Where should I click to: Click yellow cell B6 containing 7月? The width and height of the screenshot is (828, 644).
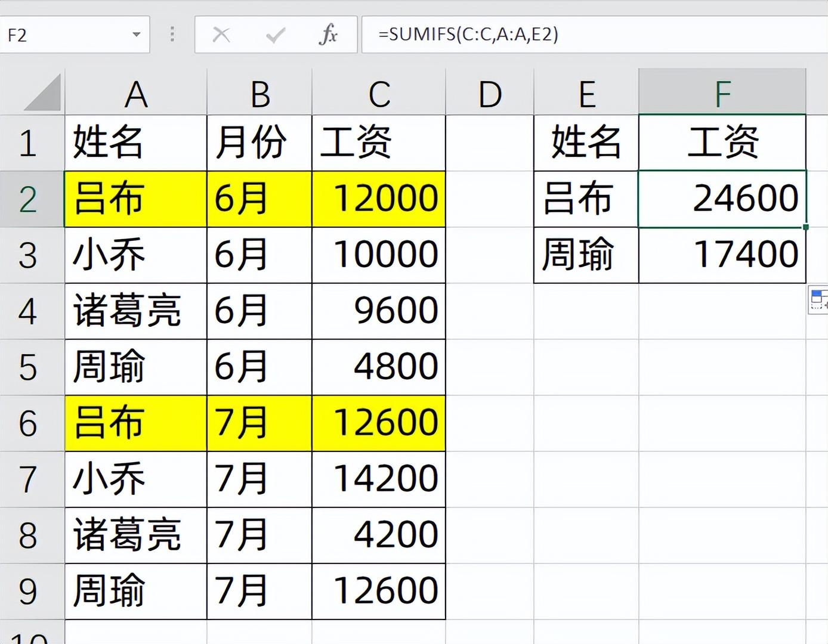pyautogui.click(x=259, y=423)
